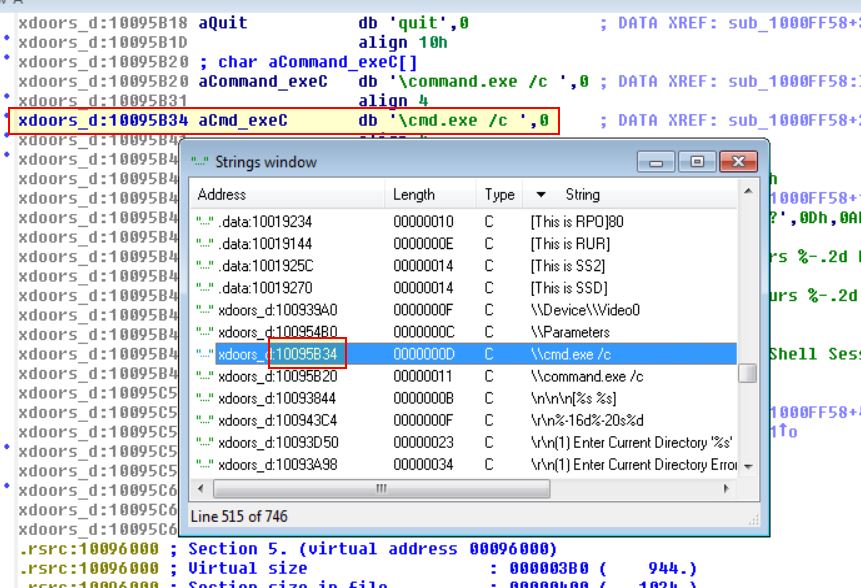Sort strings by the Length column header

click(x=430, y=194)
